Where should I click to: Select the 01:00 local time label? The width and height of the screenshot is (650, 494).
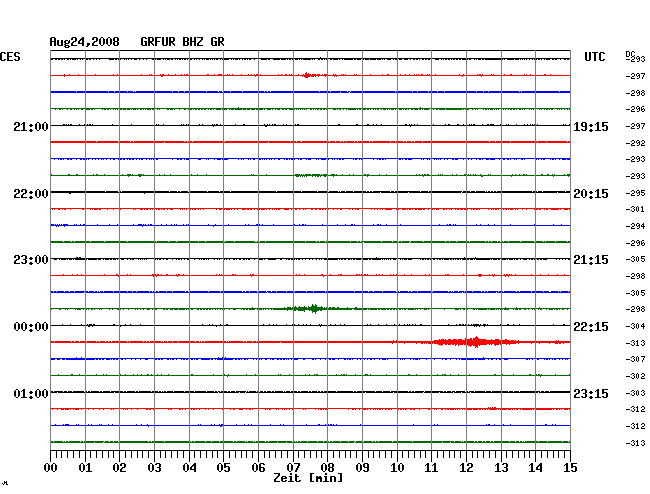tap(31, 393)
